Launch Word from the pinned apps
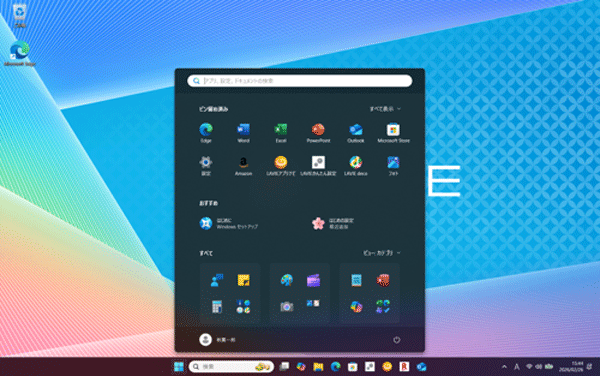The height and width of the screenshot is (376, 600). [x=243, y=132]
